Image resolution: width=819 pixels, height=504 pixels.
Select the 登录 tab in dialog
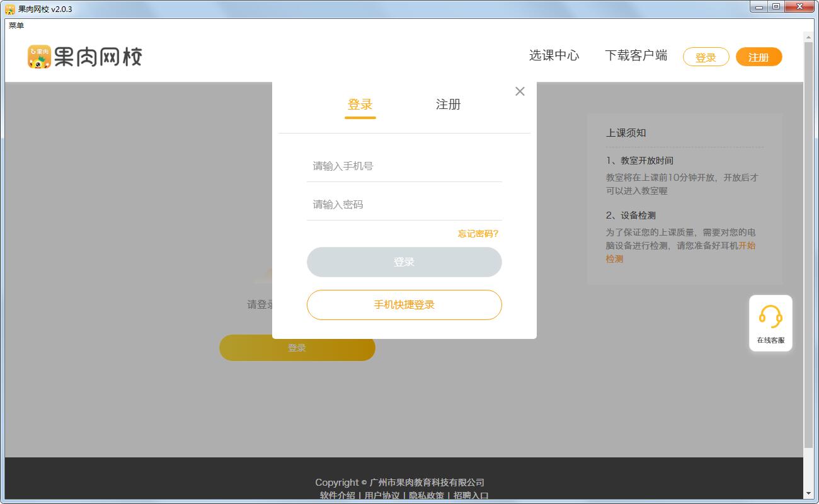coord(360,104)
